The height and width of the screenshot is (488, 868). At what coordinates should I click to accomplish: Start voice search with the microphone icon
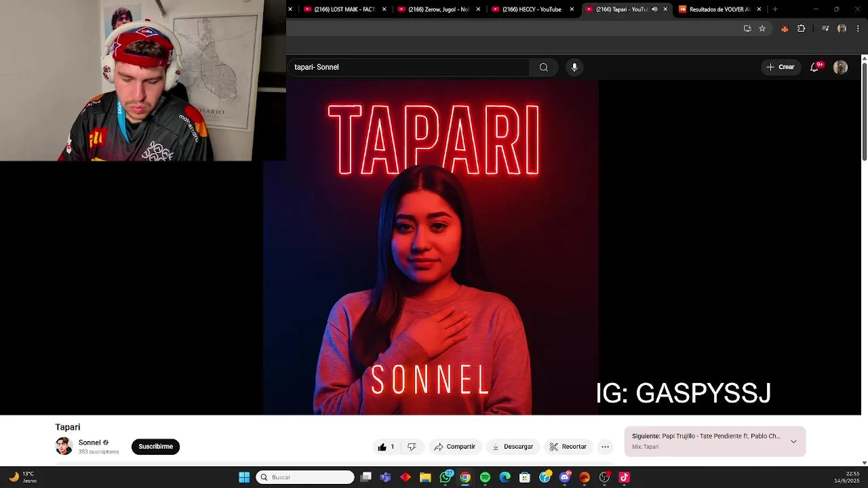[x=574, y=67]
